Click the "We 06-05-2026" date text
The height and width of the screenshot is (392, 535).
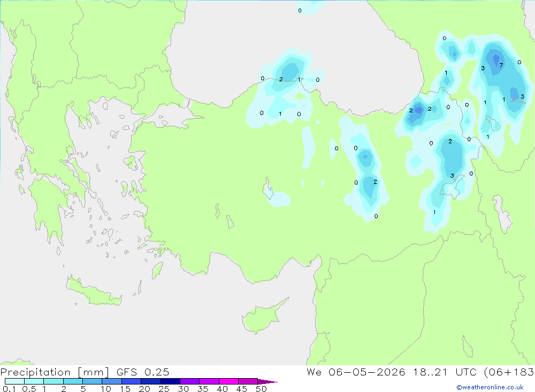[x=356, y=372]
